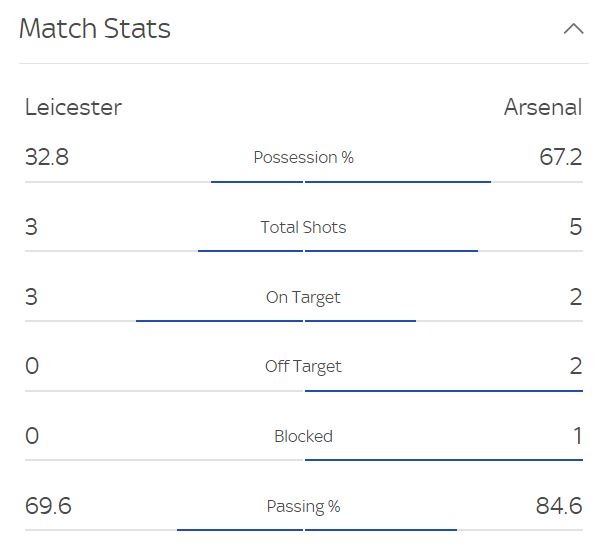This screenshot has width=607, height=544.
Task: Click Arsenal's Blocked value 1
Action: tap(577, 436)
